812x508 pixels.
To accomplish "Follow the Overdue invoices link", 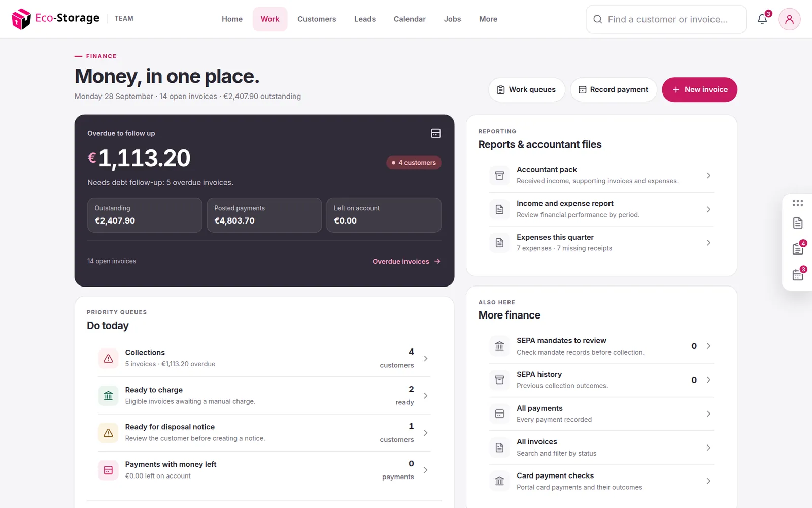I will tap(406, 261).
